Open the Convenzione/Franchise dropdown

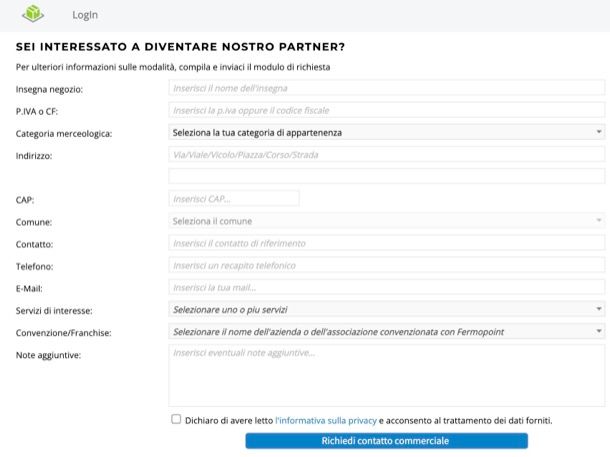coord(387,332)
